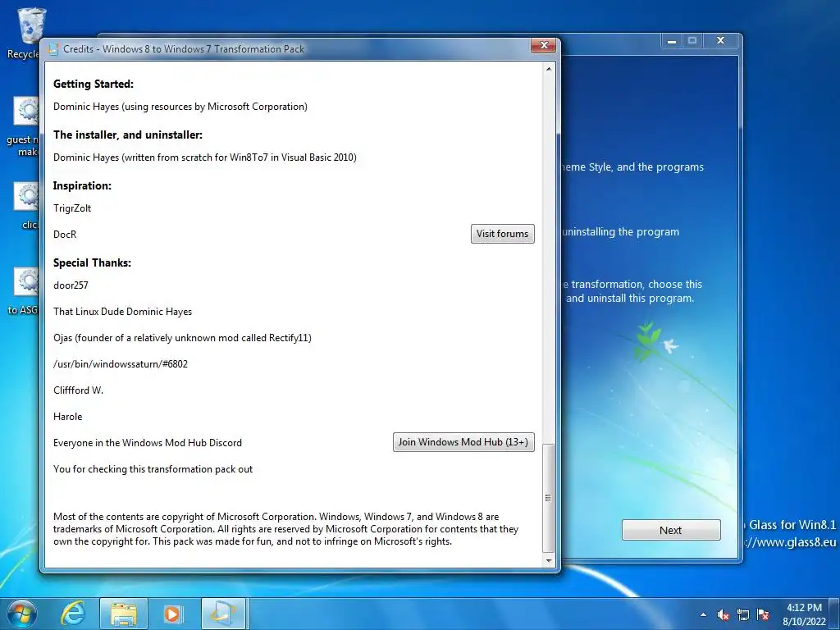This screenshot has height=630, width=840.
Task: Click 'That Linux Dude Dominic Hayes' line
Action: [x=123, y=312]
